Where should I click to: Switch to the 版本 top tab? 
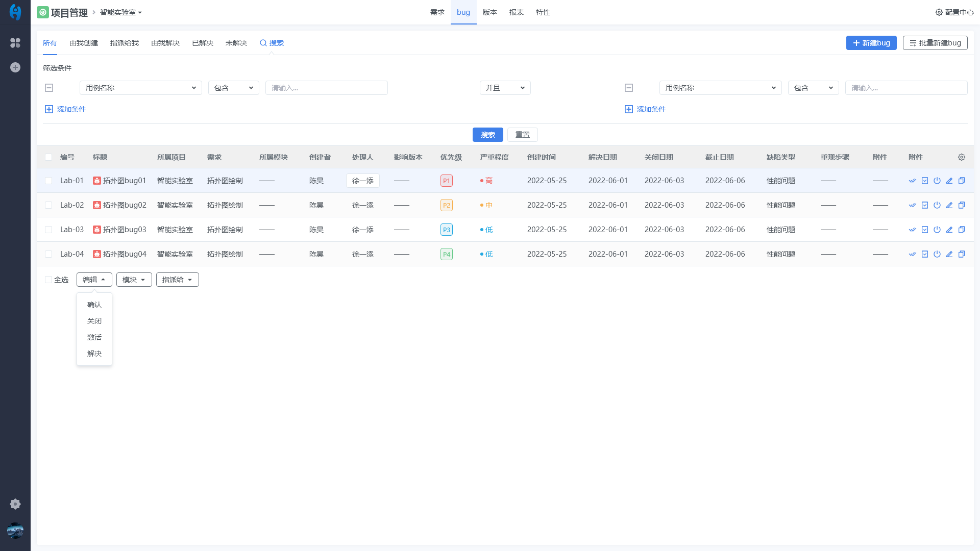coord(490,12)
